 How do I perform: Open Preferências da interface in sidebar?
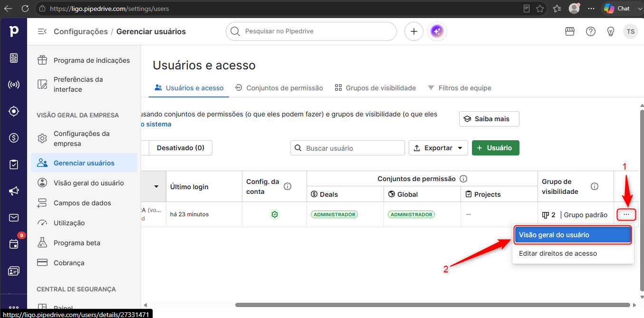[84, 84]
